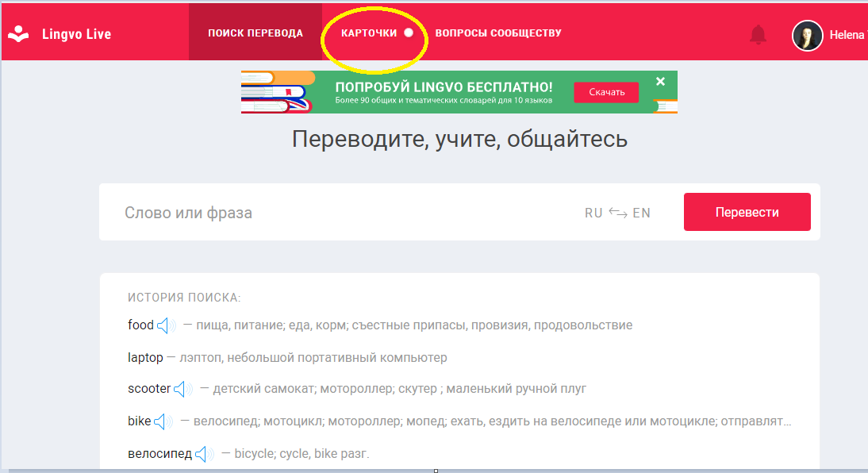The height and width of the screenshot is (473, 868).
Task: Open the Поиск перевода tab
Action: (255, 32)
